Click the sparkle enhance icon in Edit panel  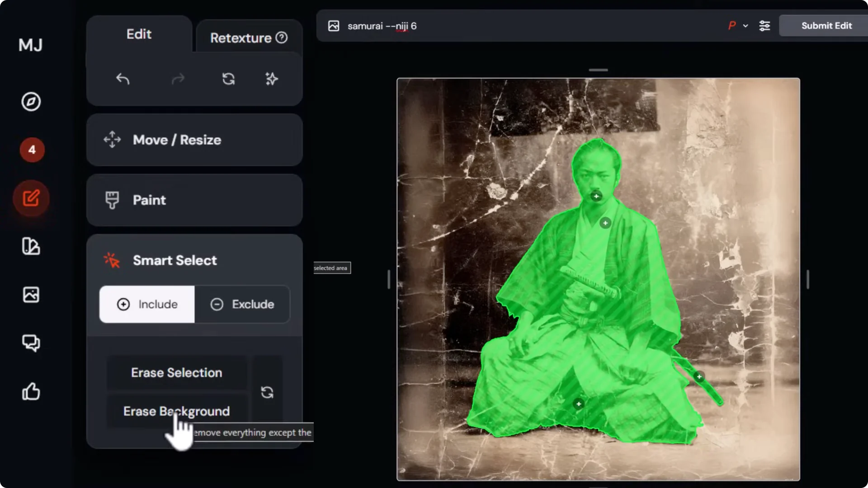(272, 79)
